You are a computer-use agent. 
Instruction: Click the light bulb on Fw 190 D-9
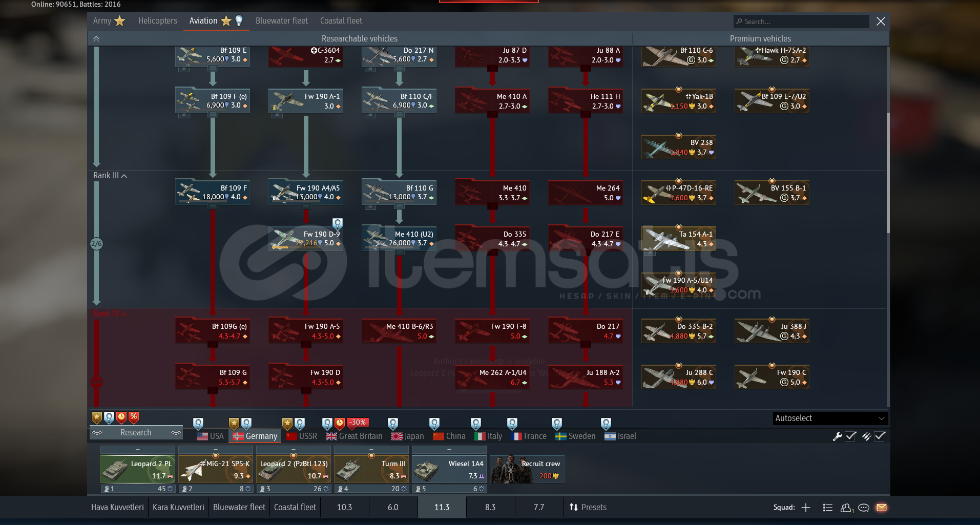[x=338, y=224]
